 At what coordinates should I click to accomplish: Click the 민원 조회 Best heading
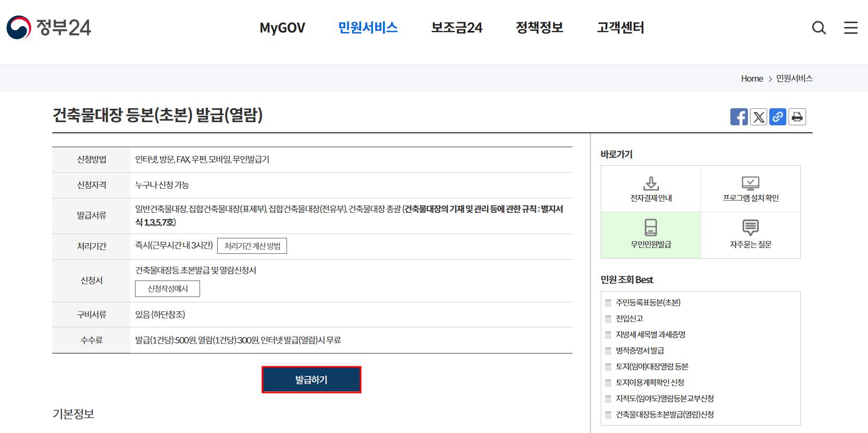pyautogui.click(x=626, y=279)
